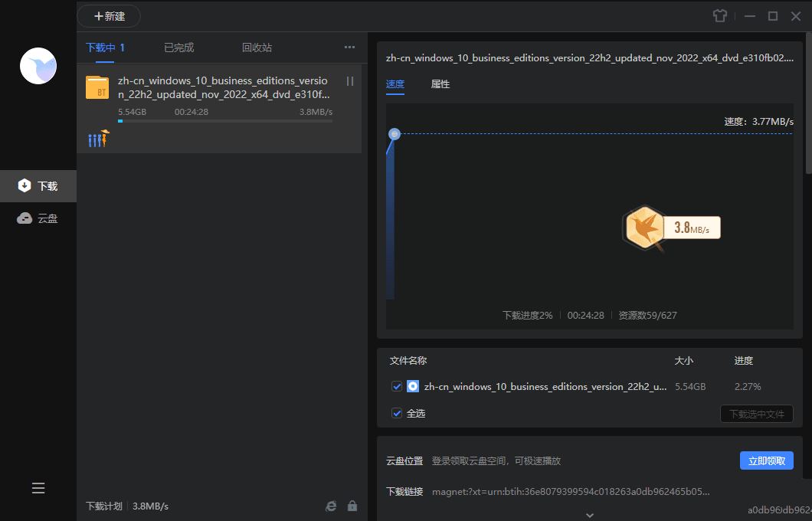Image resolution: width=812 pixels, height=521 pixels.
Task: Open the three-dot more options menu
Action: [349, 48]
